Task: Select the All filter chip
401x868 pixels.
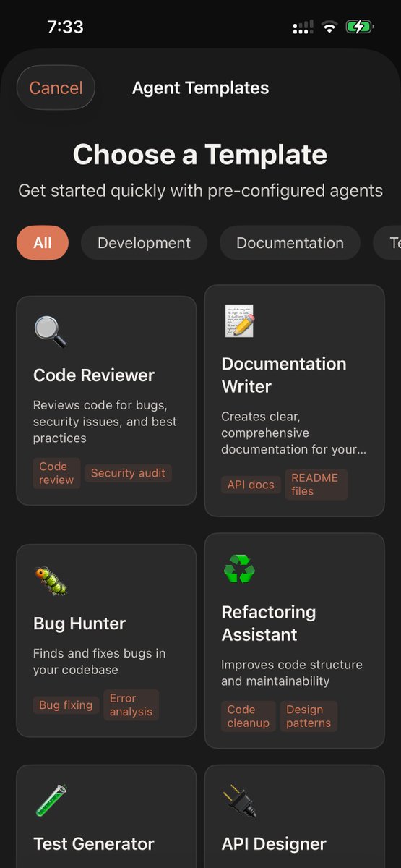Action: pos(43,243)
